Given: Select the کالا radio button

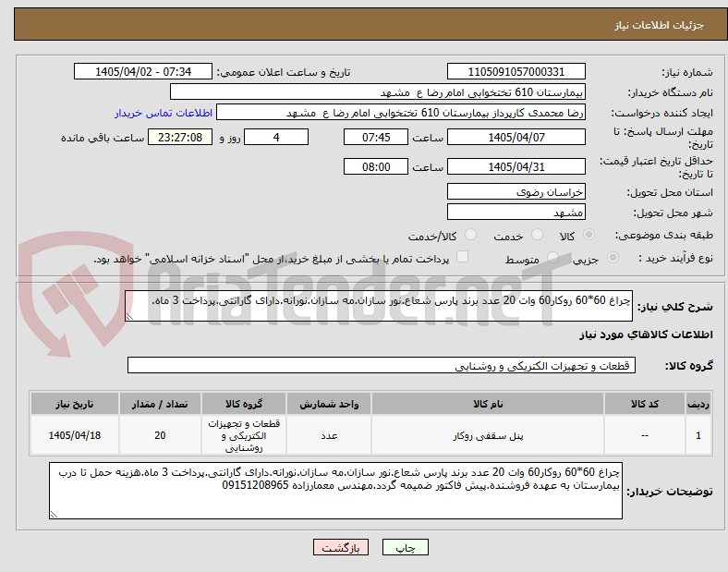Looking at the screenshot, I should 588,235.
